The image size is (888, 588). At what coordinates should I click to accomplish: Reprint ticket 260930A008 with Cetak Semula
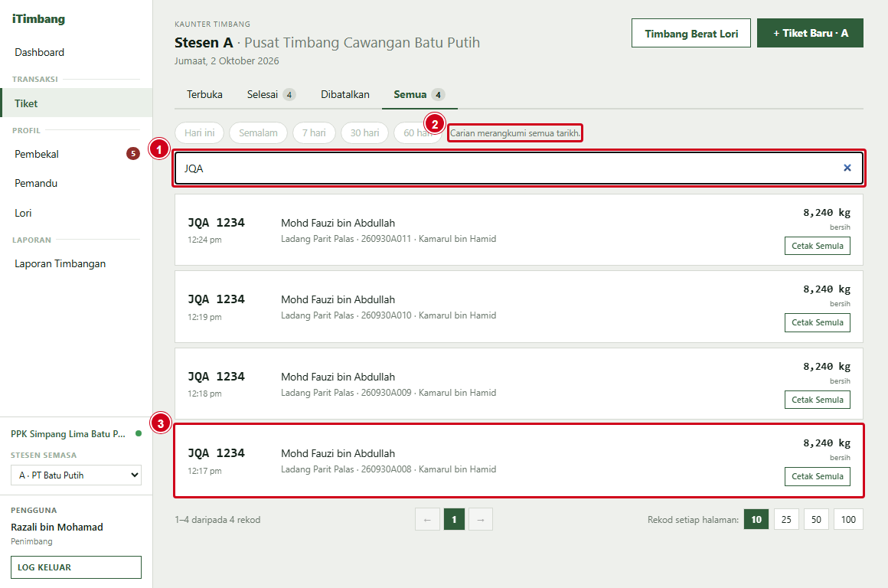tap(818, 476)
